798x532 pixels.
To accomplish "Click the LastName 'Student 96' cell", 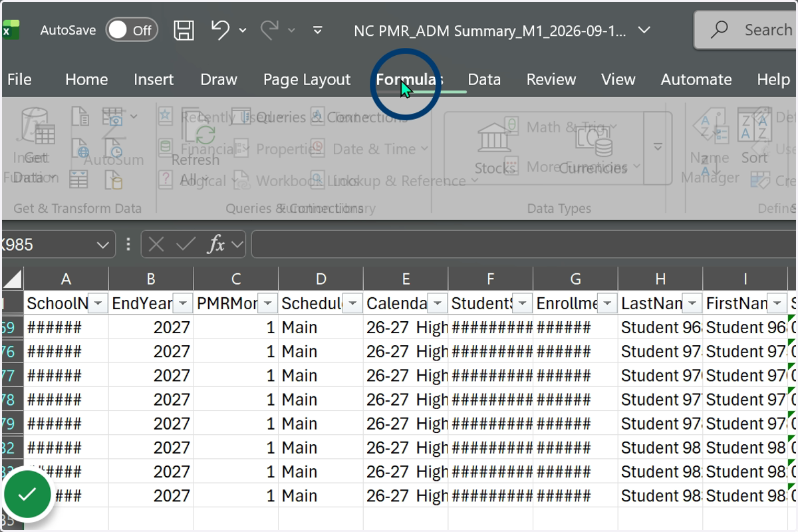I will (660, 327).
